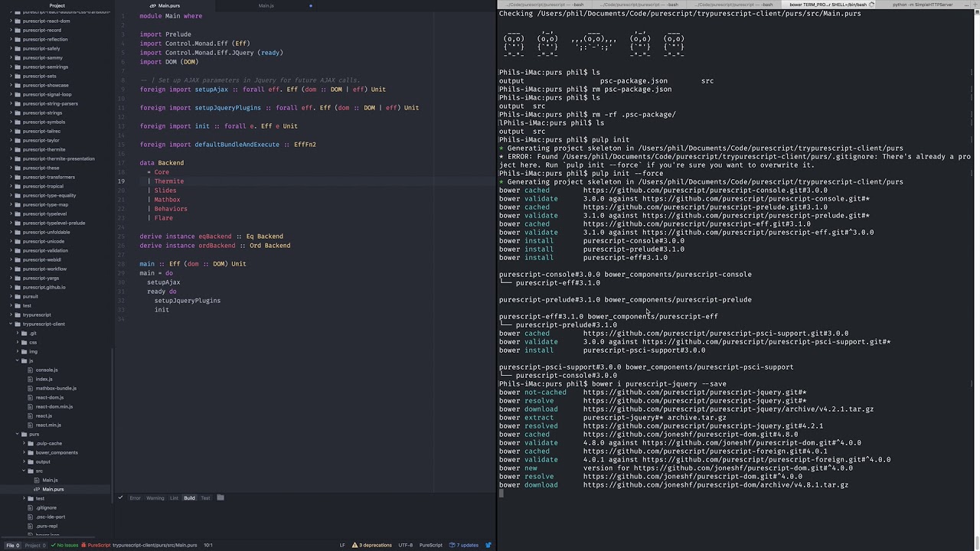Open react.min.js in the tree
Screen dimensions: 980x551
(x=48, y=425)
